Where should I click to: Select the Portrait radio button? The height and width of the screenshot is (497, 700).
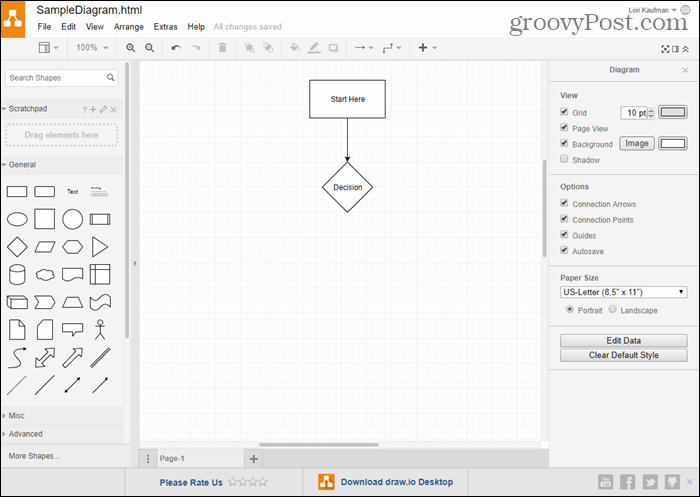point(570,309)
